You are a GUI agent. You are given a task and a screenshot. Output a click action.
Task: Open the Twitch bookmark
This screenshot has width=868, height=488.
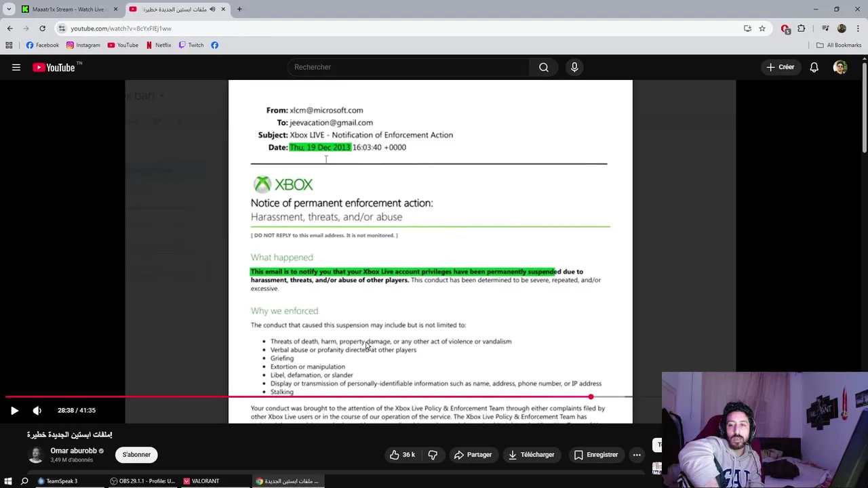point(191,45)
